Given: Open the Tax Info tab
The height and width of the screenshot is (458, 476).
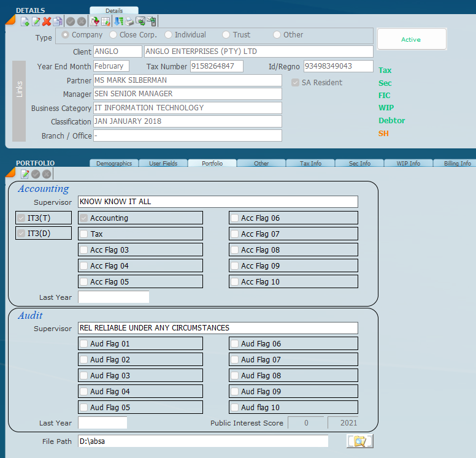Looking at the screenshot, I should (310, 164).
